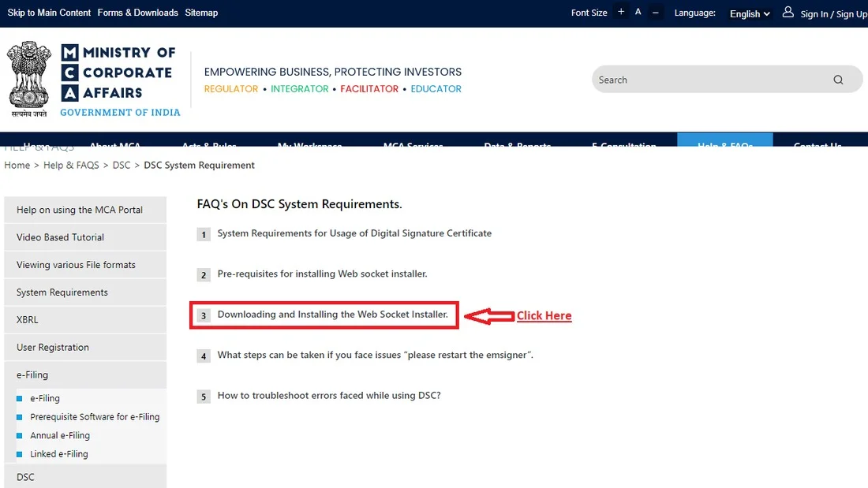Open the English language dropdown
Image resolution: width=868 pixels, height=488 pixels.
coord(750,14)
